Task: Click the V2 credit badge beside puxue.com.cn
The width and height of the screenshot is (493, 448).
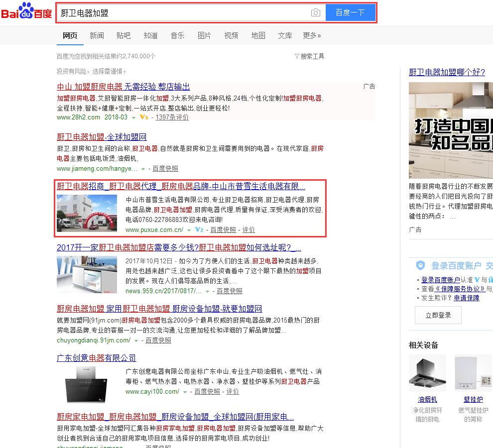Action: pyautogui.click(x=200, y=230)
